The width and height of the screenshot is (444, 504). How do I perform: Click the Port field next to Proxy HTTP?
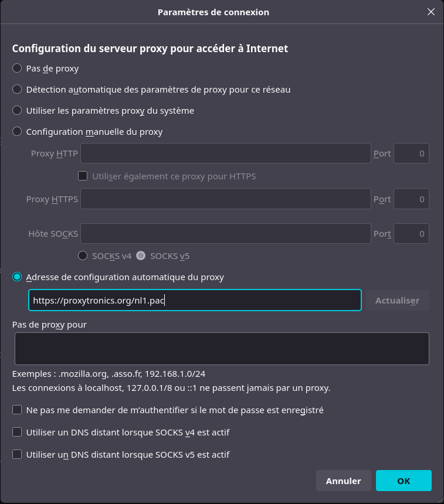[x=411, y=154]
